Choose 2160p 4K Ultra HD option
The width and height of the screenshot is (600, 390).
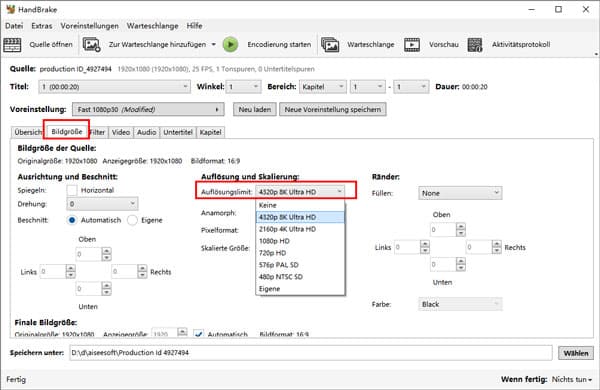pyautogui.click(x=300, y=229)
